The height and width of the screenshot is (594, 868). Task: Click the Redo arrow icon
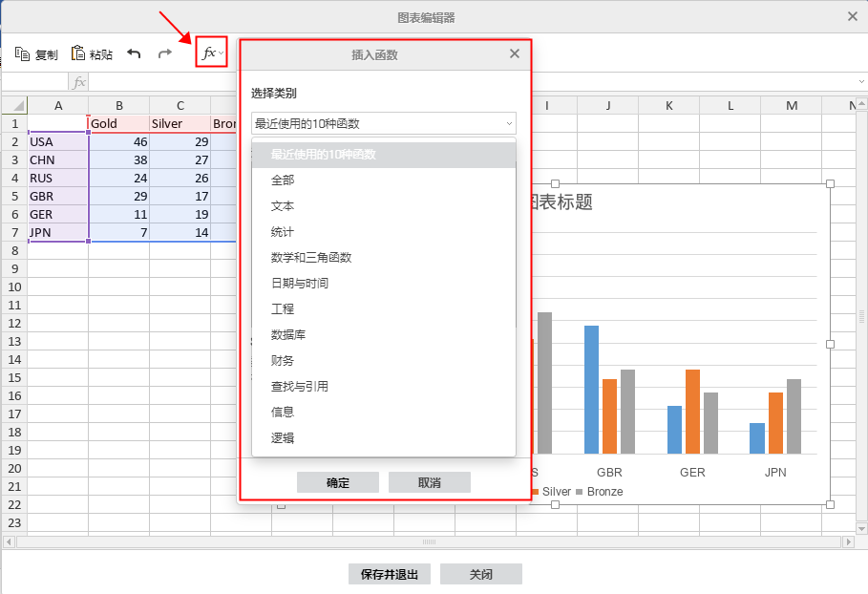(165, 53)
